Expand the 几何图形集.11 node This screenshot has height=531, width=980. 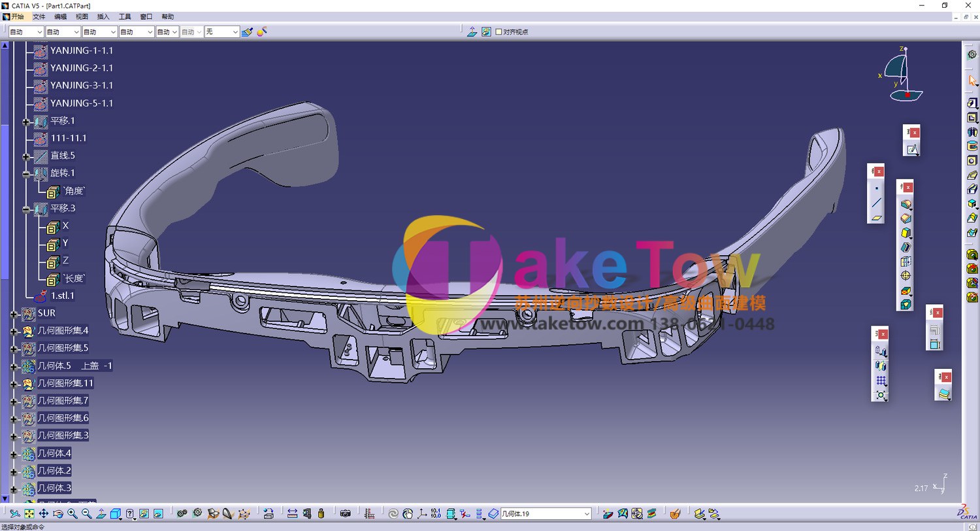pyautogui.click(x=14, y=384)
